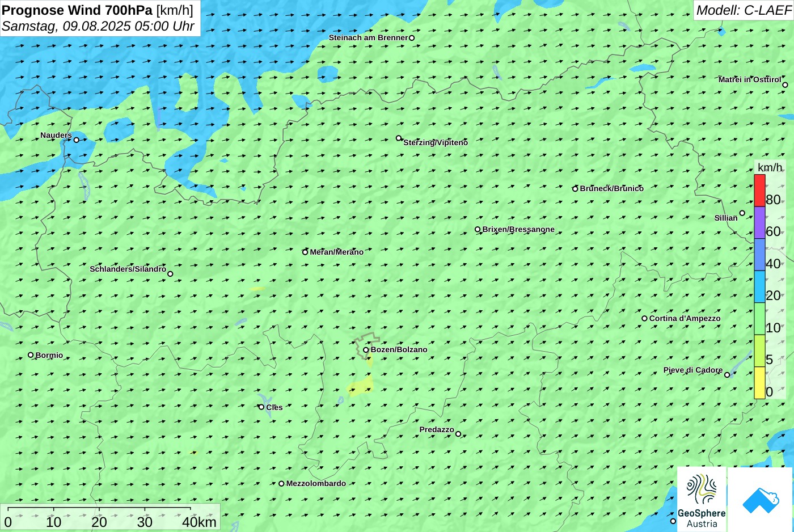Image resolution: width=794 pixels, height=532 pixels.
Task: Click the Predazzo marker circle
Action: pyautogui.click(x=458, y=434)
